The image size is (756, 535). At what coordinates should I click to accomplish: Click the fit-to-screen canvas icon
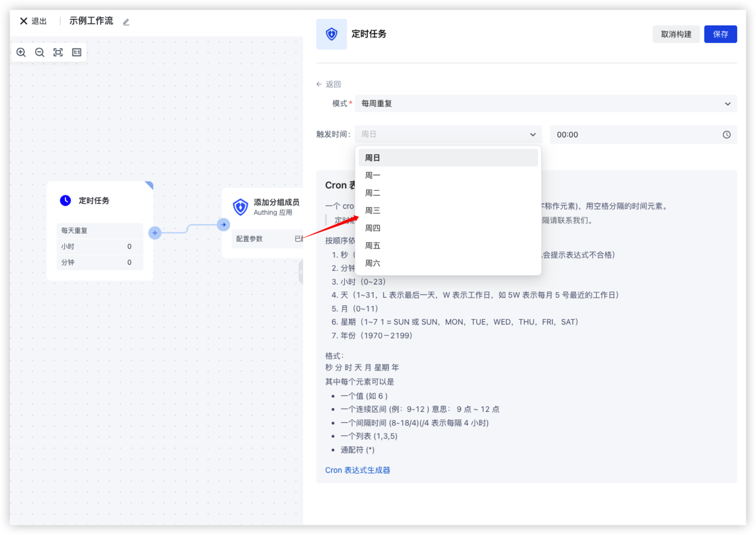pos(58,52)
